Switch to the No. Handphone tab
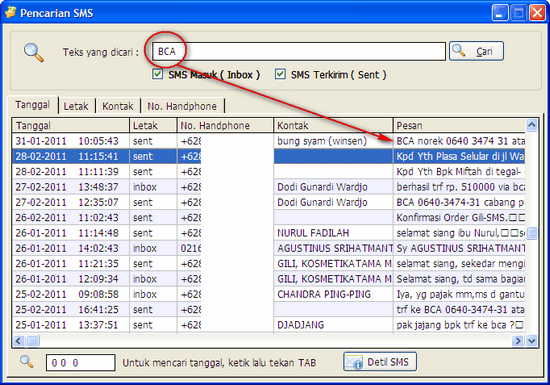Screen dimensions: 550x385 182,106
